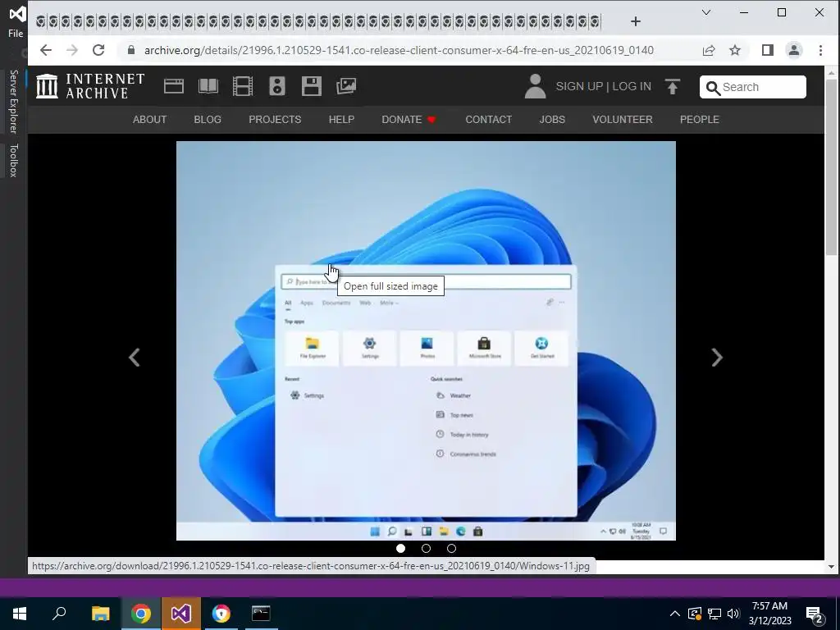Click the network tray icon

click(714, 614)
